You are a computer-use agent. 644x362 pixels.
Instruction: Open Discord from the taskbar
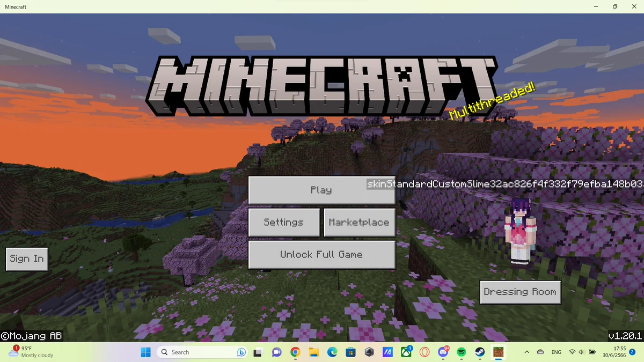click(443, 352)
